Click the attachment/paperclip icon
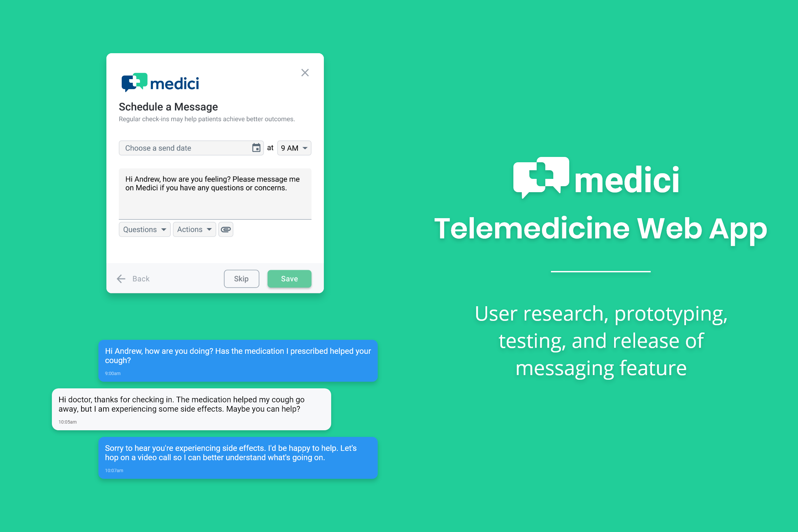 (x=226, y=229)
